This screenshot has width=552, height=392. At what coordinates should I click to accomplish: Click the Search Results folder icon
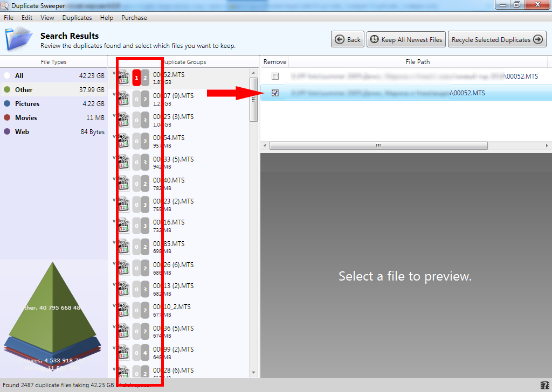point(19,39)
